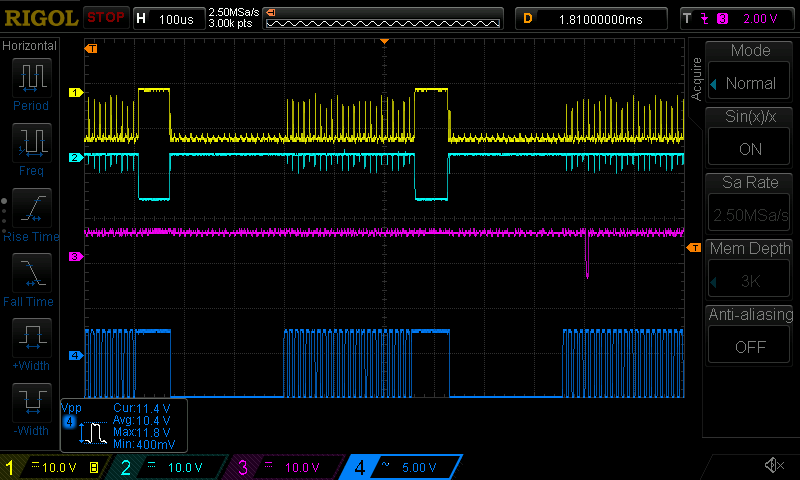Select the active channel 4 5.00 V tab

pos(401,467)
